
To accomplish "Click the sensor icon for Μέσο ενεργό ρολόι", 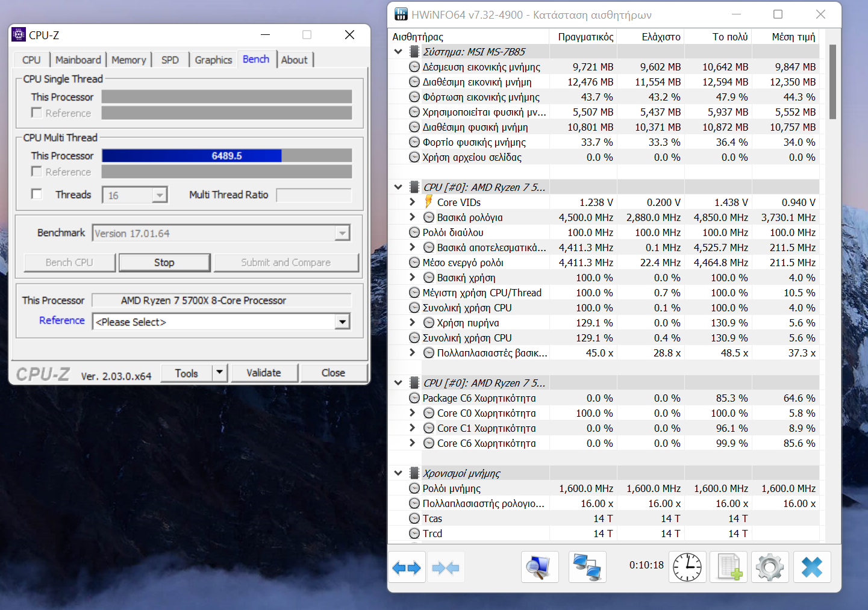I will (x=414, y=263).
